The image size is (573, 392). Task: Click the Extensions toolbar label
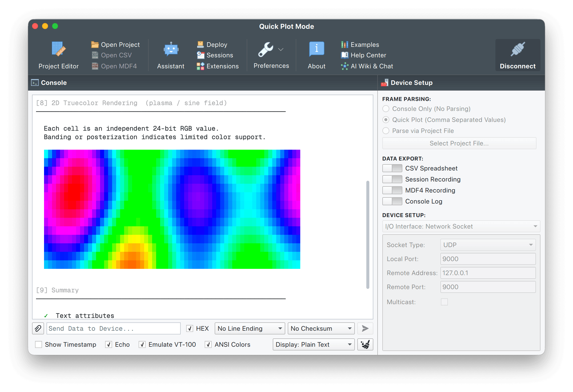coord(223,66)
